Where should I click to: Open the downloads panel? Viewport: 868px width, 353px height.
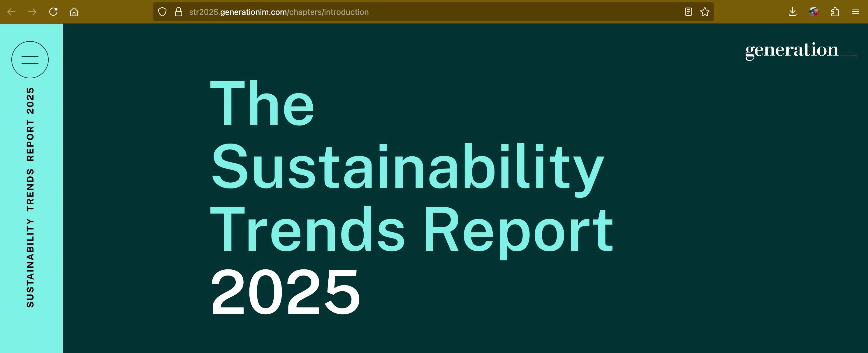(793, 12)
